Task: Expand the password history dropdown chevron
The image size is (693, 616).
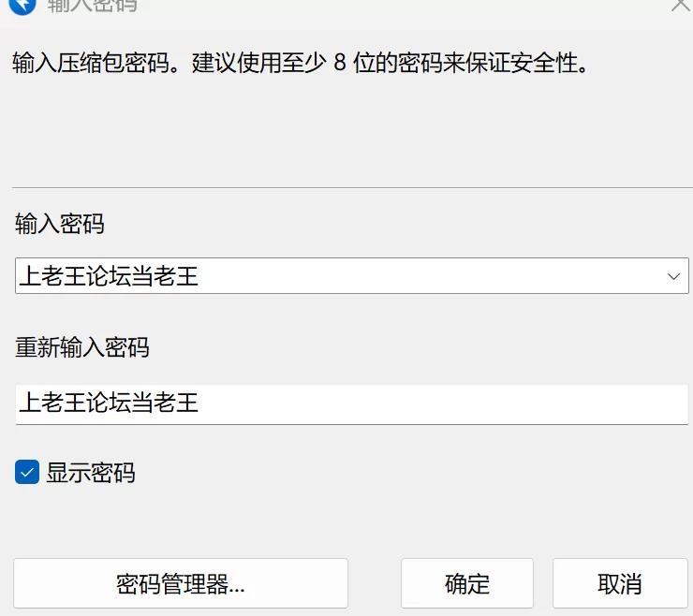Action: [x=673, y=276]
